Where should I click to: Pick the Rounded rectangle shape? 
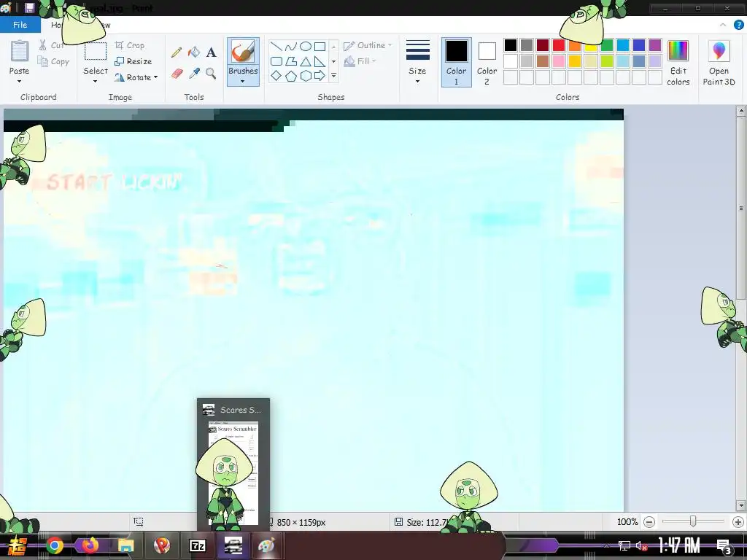pyautogui.click(x=276, y=61)
